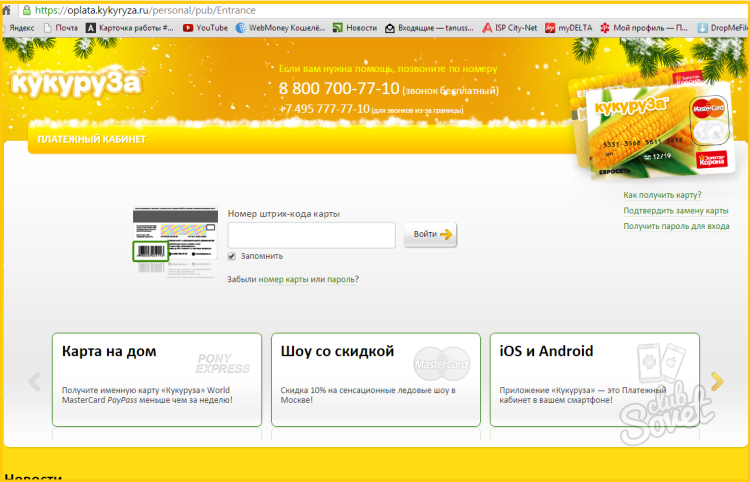
Task: Go to previous promo slide arrow
Action: point(34,381)
